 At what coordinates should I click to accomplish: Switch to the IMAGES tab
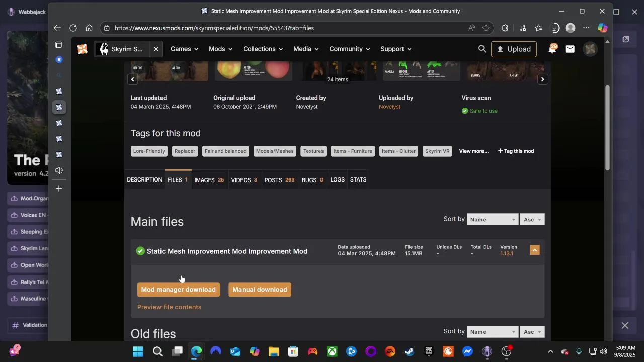click(x=209, y=180)
